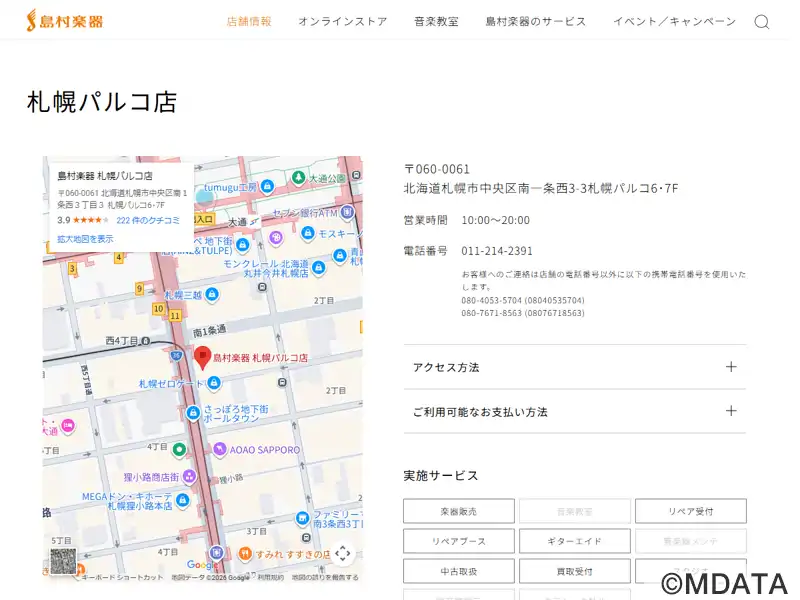Viewport: 800px width, 600px height.
Task: Click the 島村楽器 logo
Action: pos(65,21)
